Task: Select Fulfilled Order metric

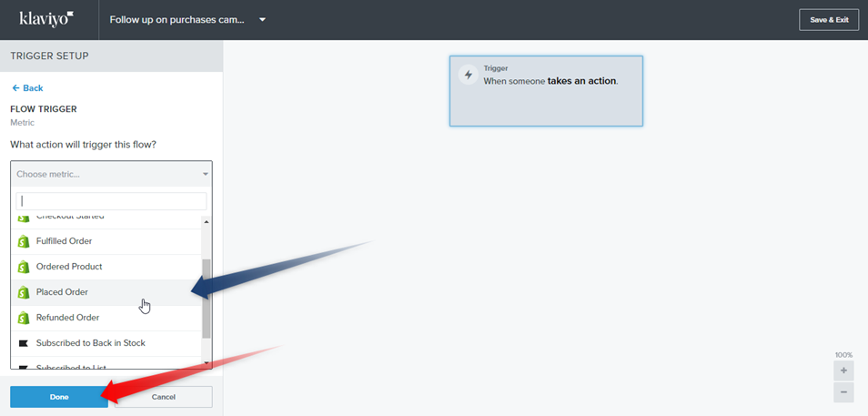Action: [106, 241]
